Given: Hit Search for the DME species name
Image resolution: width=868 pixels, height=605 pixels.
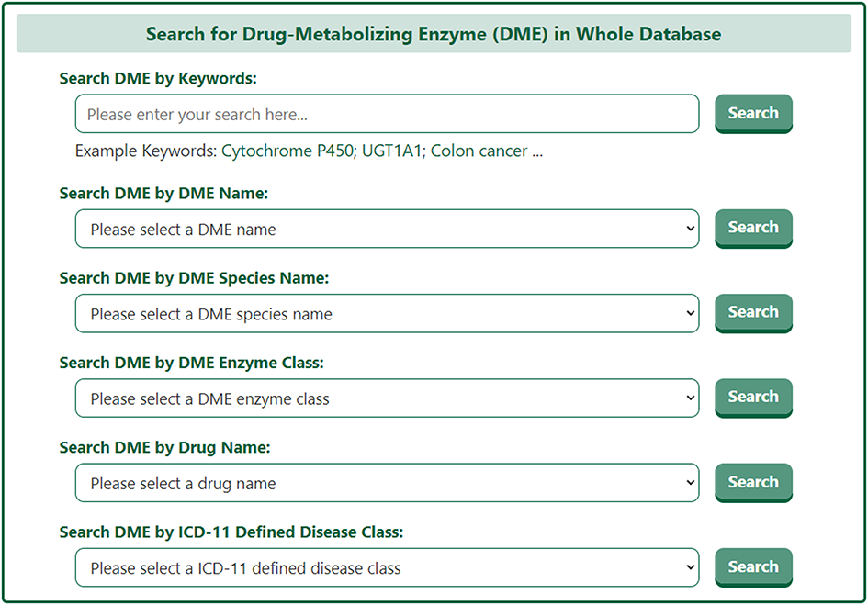Looking at the screenshot, I should (x=753, y=313).
